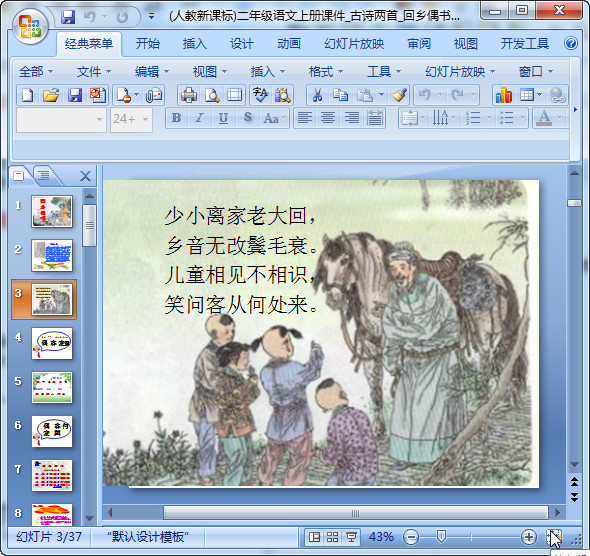Open the 全部 menu
Viewport: 590px width, 556px height.
[36, 71]
